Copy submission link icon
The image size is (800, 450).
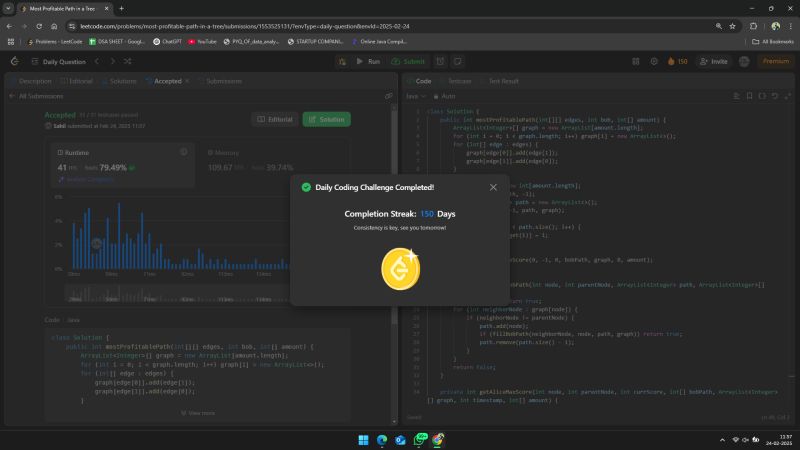389,96
